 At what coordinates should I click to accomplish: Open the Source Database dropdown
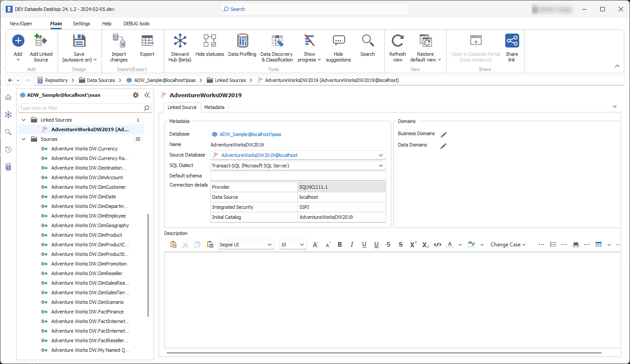[381, 155]
